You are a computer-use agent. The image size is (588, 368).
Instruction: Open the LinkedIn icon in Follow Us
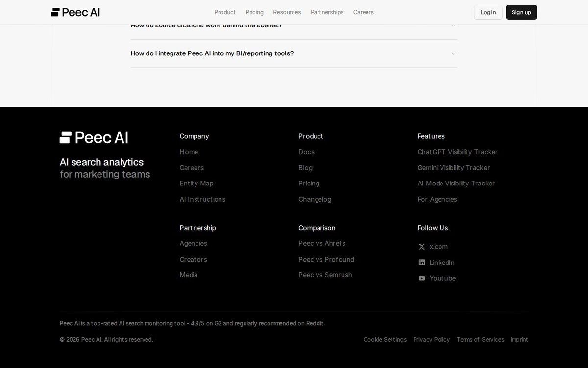(x=422, y=263)
